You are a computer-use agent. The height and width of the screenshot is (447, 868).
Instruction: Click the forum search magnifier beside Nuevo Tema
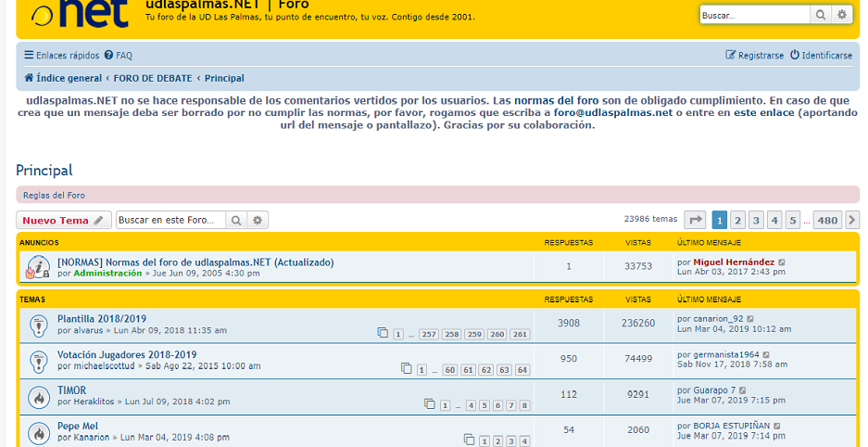tap(237, 221)
